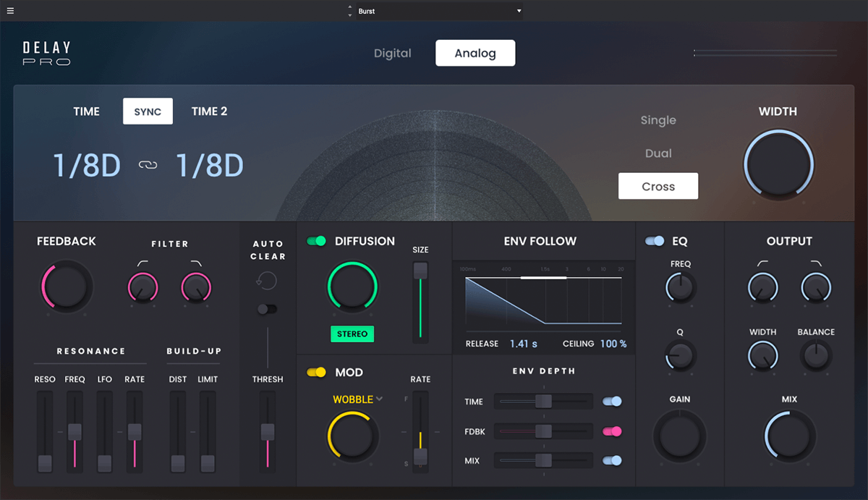Click the EQ Freq knob
Image resolution: width=868 pixels, height=500 pixels.
pos(679,287)
